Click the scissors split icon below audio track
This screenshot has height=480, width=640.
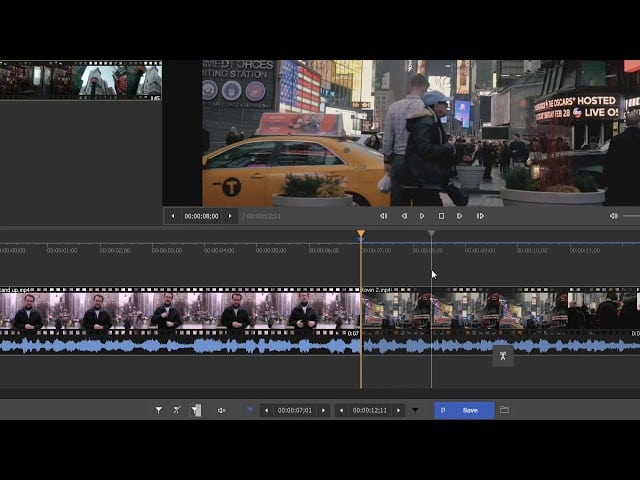coord(503,356)
